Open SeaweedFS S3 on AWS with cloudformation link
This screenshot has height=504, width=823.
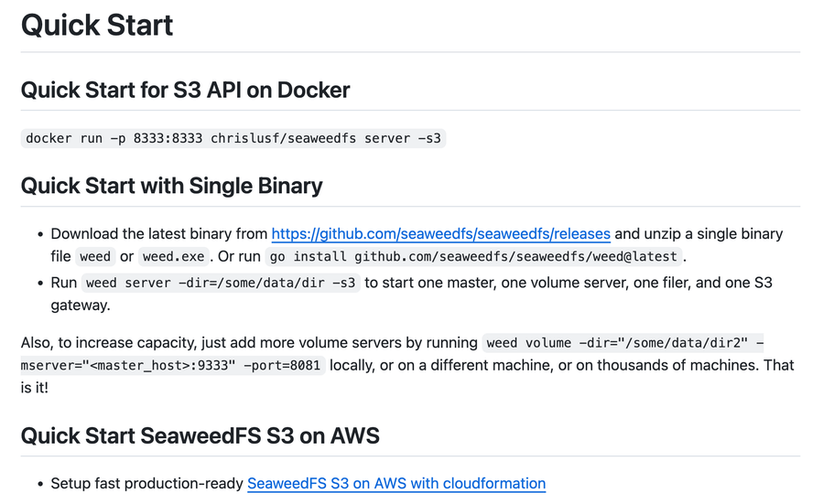pyautogui.click(x=396, y=484)
